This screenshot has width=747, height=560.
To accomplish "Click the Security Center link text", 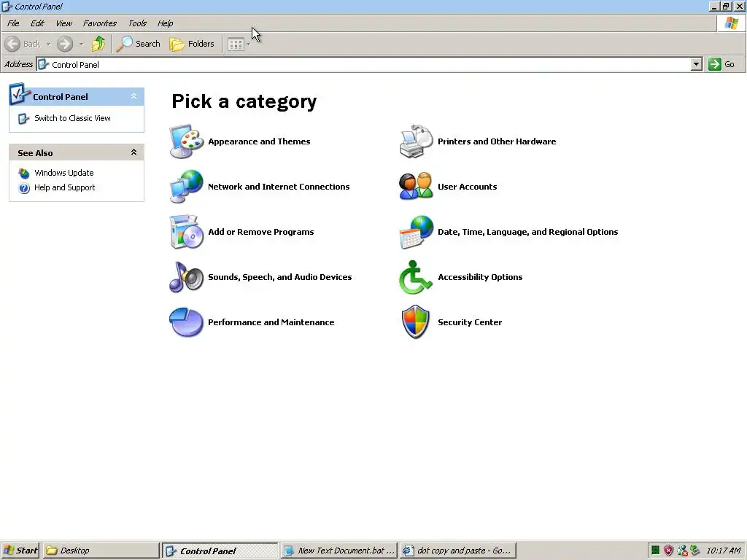I will (470, 322).
